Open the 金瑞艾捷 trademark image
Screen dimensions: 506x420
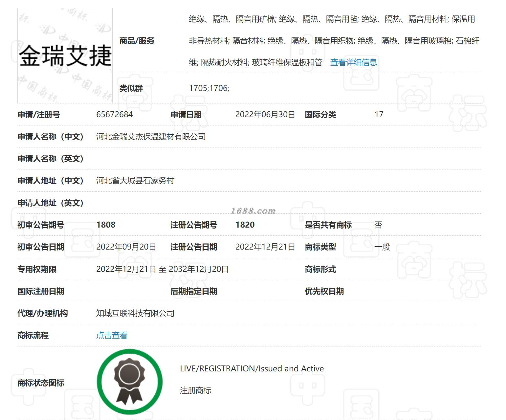(65, 55)
